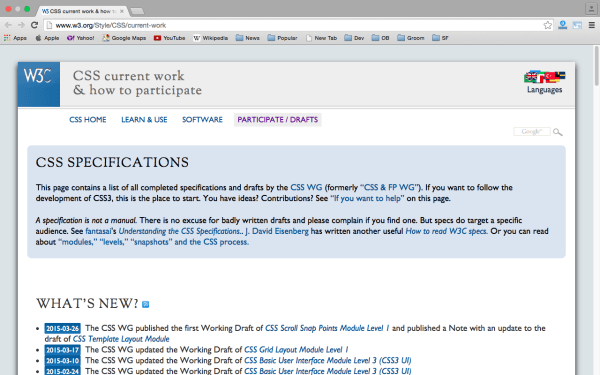Open the New Tab bookmark
Screen dimensions: 600x375
(321, 38)
